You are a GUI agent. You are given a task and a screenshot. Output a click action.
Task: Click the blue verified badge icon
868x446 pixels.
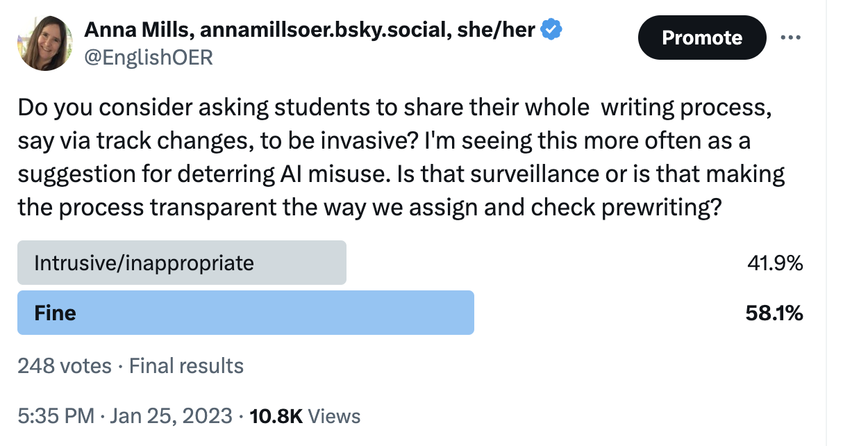coord(551,28)
